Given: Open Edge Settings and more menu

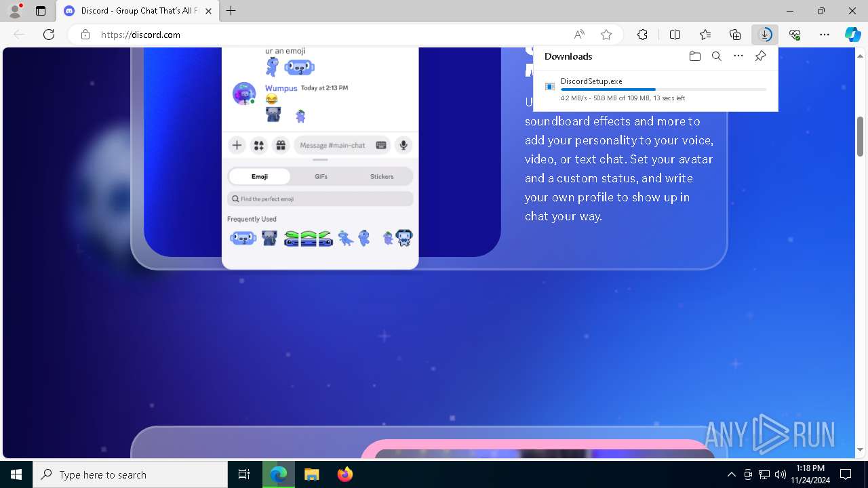Looking at the screenshot, I should tap(825, 35).
